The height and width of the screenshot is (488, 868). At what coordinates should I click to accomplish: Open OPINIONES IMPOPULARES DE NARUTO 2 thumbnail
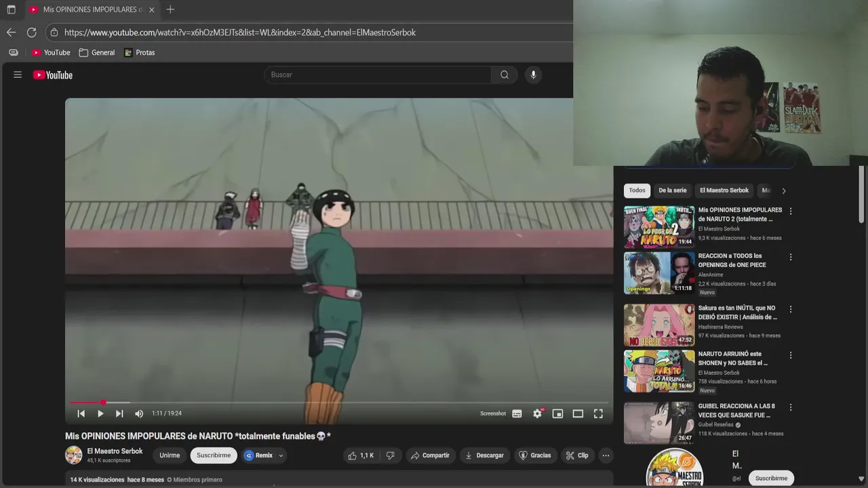coord(659,226)
